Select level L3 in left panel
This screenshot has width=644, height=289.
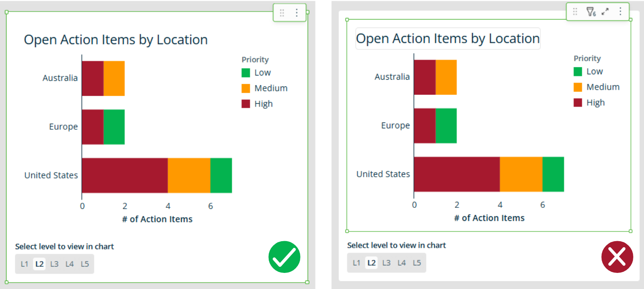pyautogui.click(x=54, y=264)
